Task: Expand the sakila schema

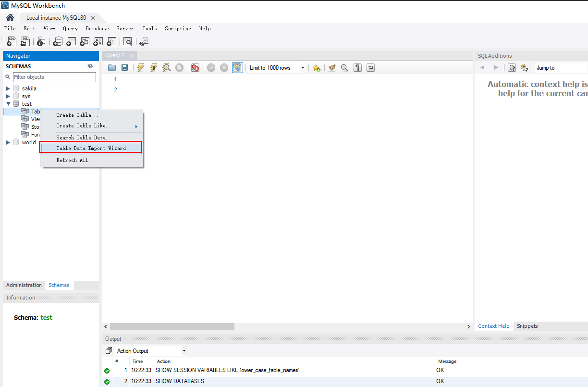Action: 8,88
